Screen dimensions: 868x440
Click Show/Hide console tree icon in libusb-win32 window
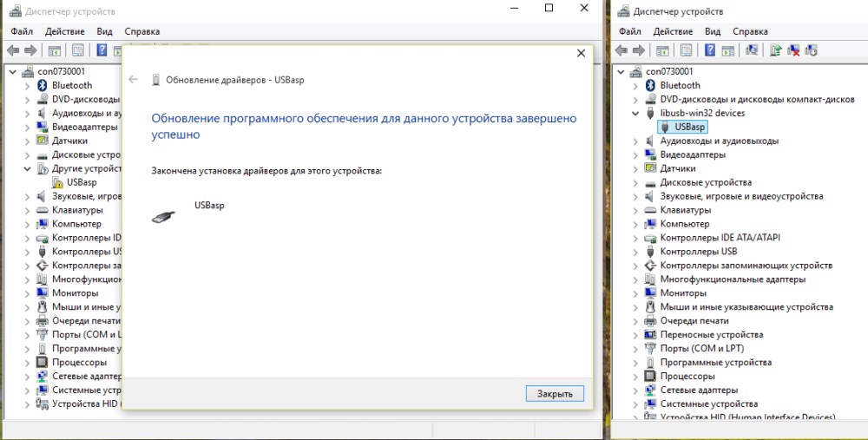coord(662,50)
